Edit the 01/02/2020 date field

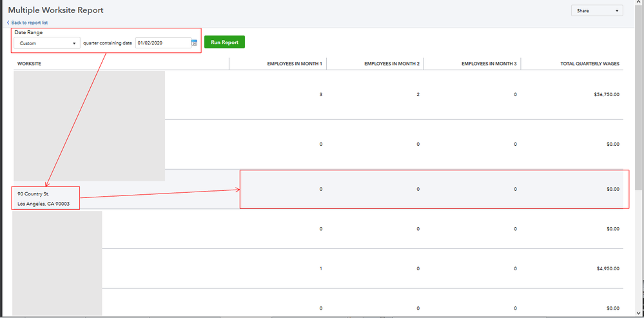coord(163,43)
